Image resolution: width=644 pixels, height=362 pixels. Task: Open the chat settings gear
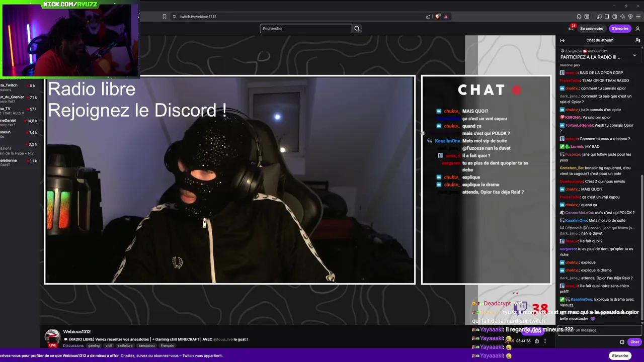click(x=622, y=342)
